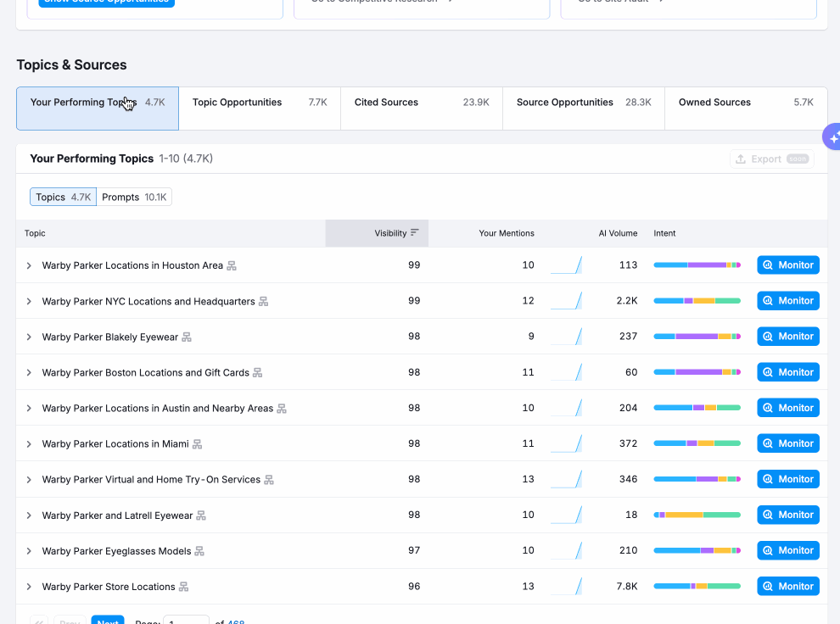
Task: Click the Export button
Action: (771, 159)
